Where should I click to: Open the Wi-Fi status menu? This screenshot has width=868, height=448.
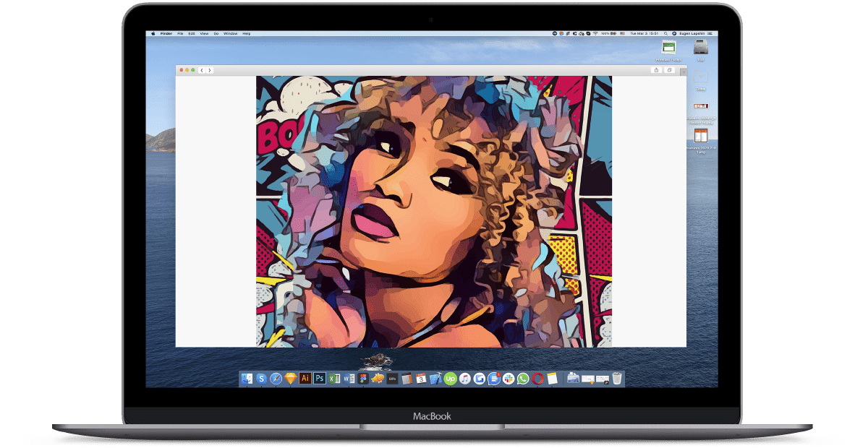(595, 34)
